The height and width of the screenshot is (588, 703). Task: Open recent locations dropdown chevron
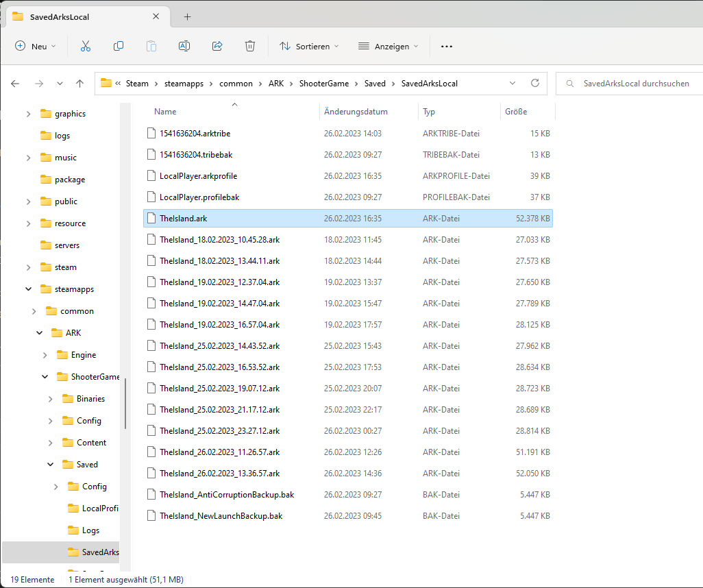coord(60,84)
